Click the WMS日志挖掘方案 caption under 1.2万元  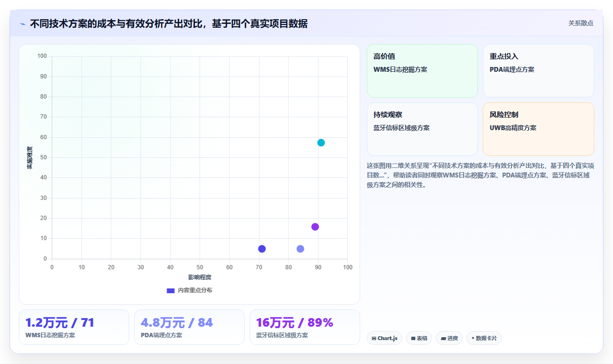[x=50, y=335]
